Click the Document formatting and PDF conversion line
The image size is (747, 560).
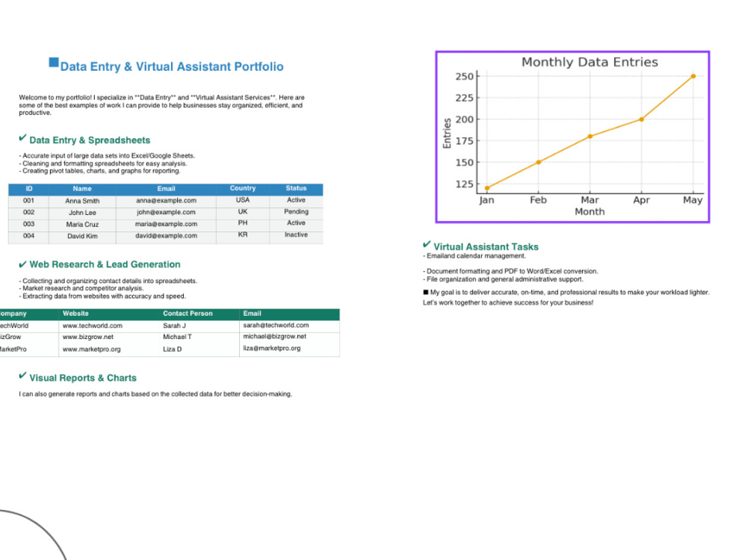510,272
